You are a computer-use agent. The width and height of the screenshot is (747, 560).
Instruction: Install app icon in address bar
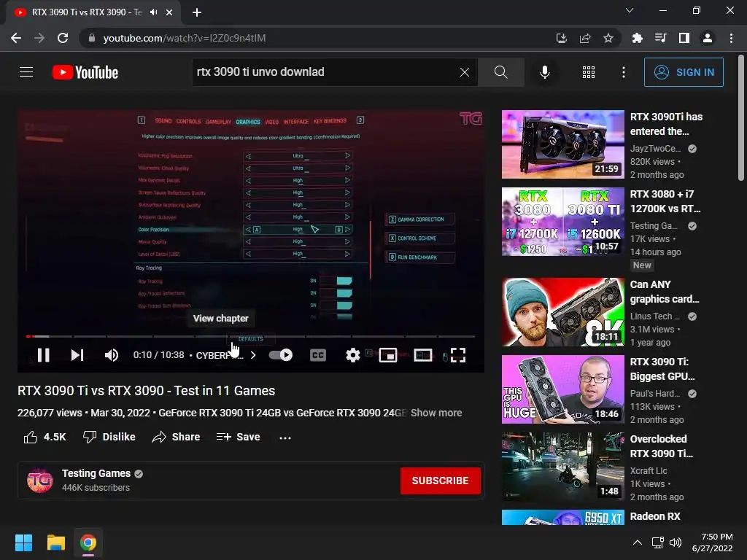(x=562, y=38)
